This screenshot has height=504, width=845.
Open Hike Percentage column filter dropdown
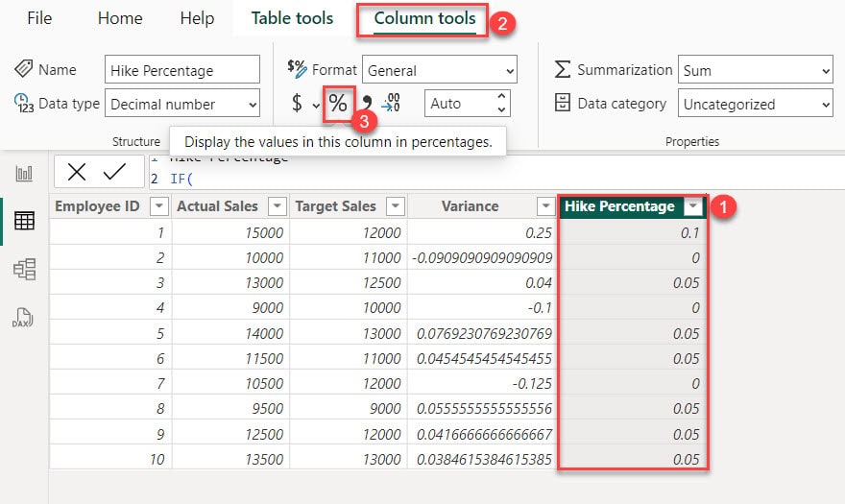pos(693,205)
